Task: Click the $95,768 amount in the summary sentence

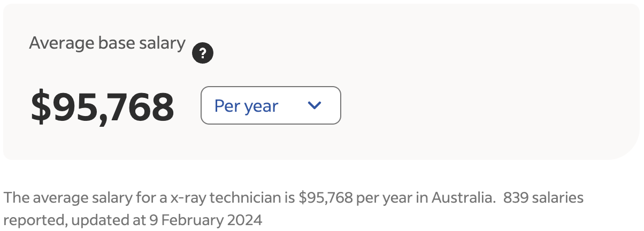Action: click(325, 198)
